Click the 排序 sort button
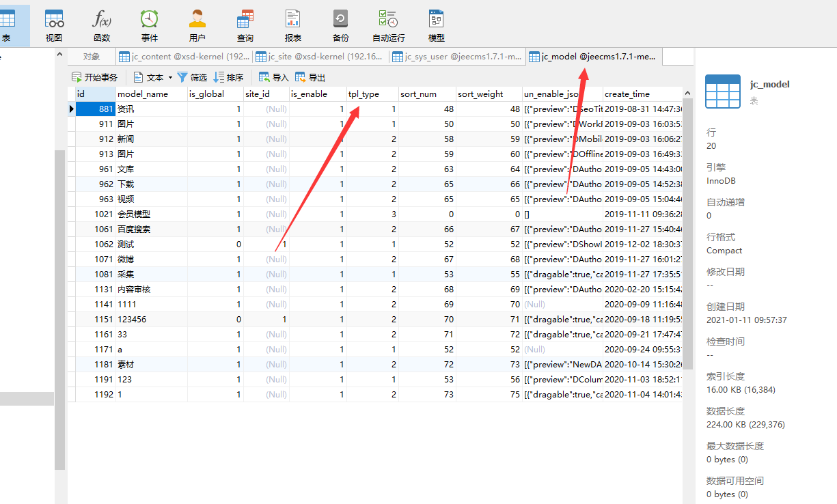Viewport: 837px width, 504px height. [228, 78]
